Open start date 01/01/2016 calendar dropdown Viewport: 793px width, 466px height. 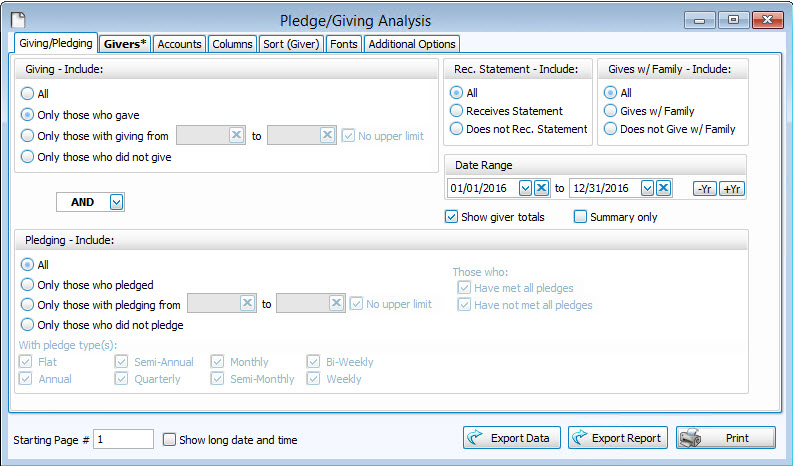tap(524, 188)
